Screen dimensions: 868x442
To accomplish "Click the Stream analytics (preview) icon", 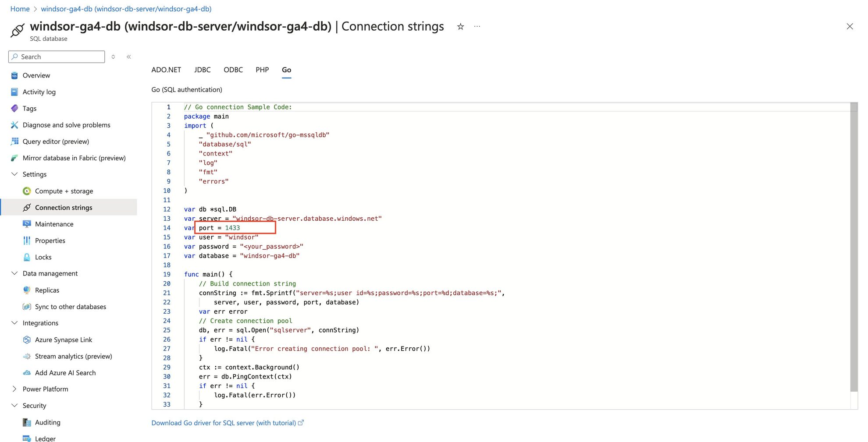I will coord(27,356).
